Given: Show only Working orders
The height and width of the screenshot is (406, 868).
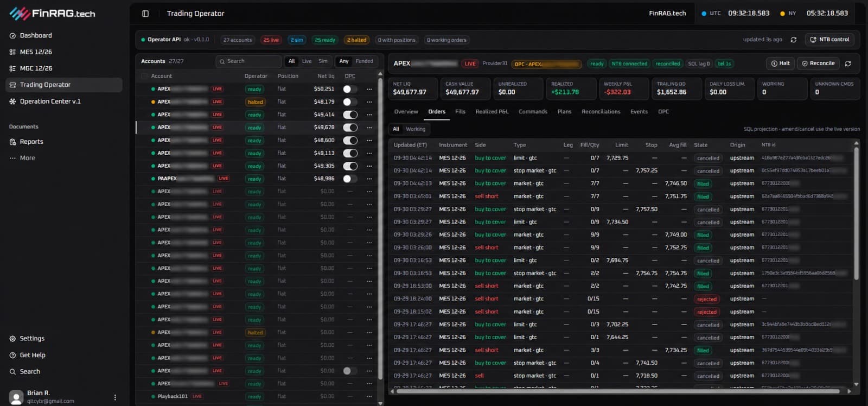Looking at the screenshot, I should (416, 129).
